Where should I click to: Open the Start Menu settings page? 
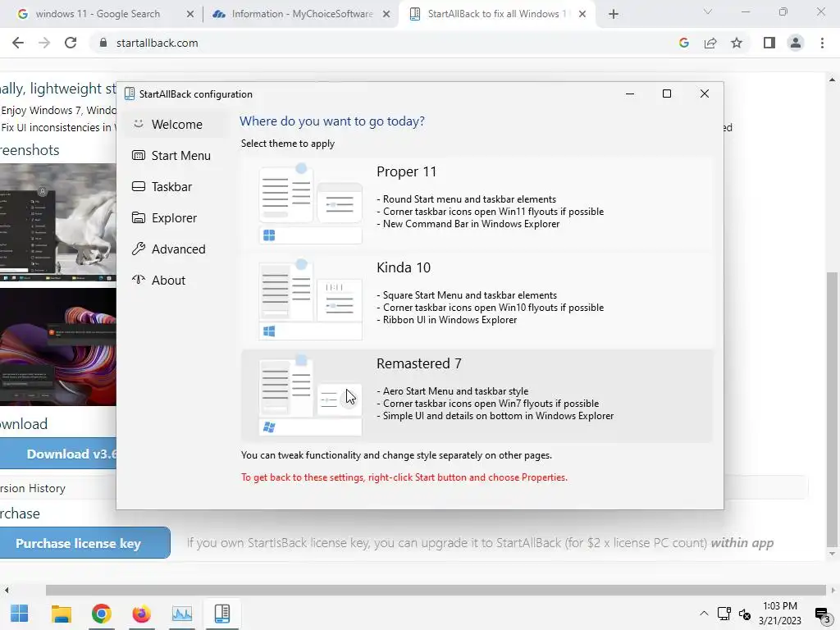point(176,155)
